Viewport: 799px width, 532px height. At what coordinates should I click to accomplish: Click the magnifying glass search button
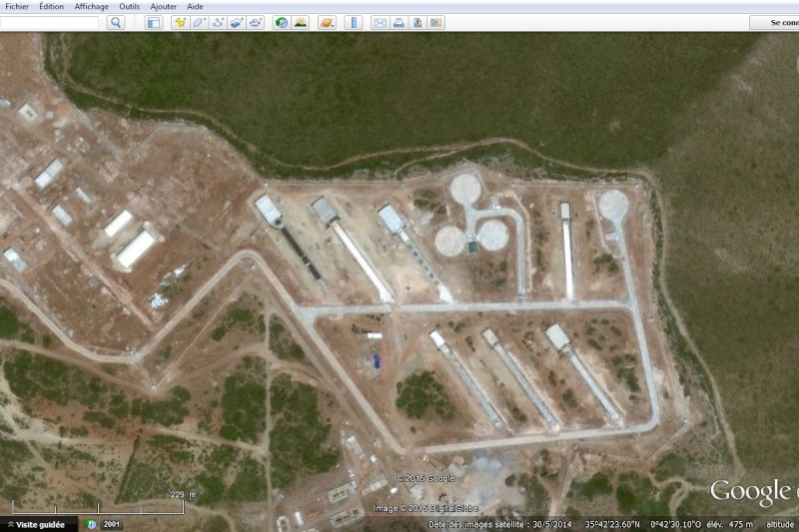point(116,22)
